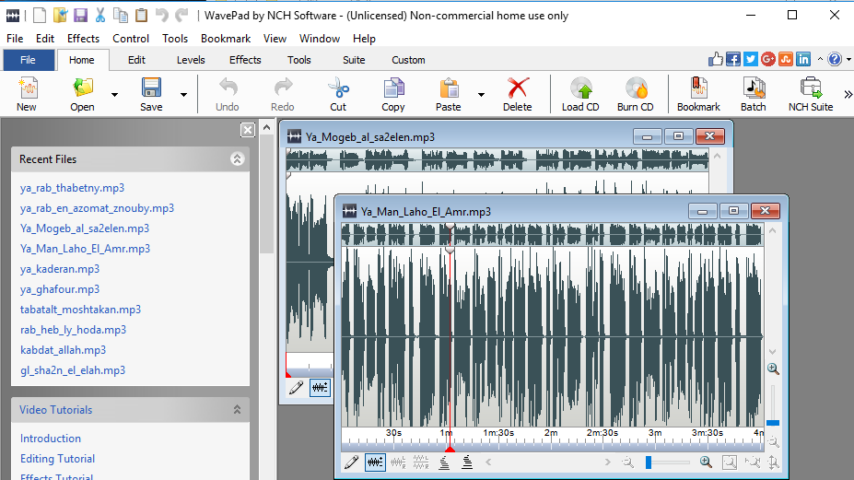This screenshot has height=480, width=854.
Task: Click the blue help question mark icon
Action: (834, 59)
